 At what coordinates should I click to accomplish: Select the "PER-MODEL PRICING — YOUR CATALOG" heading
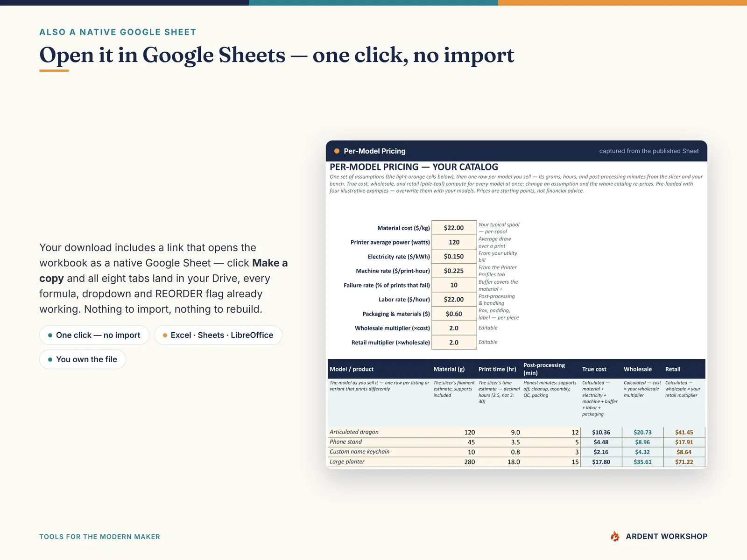click(414, 167)
